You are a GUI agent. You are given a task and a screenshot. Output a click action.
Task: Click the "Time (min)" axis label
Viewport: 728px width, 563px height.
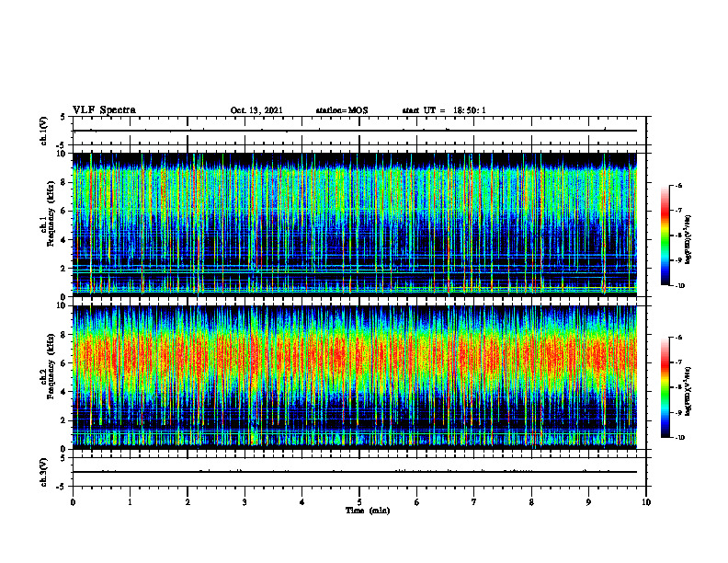point(368,511)
